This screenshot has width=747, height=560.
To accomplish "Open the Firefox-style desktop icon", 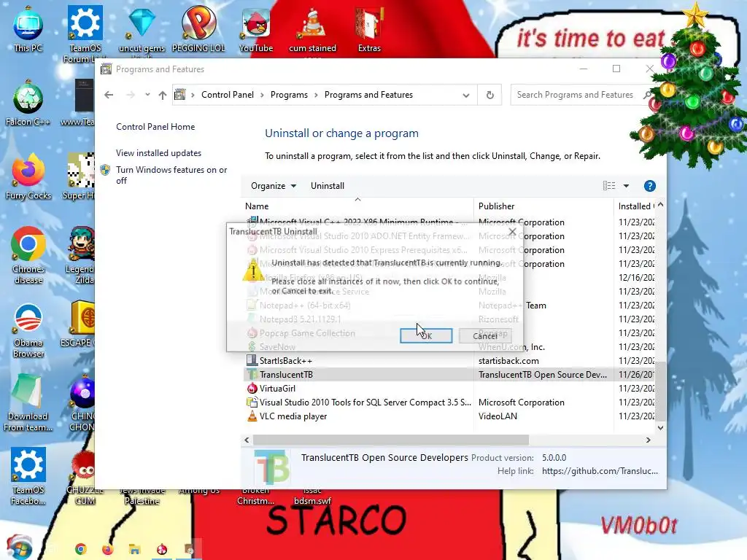I will [28, 177].
